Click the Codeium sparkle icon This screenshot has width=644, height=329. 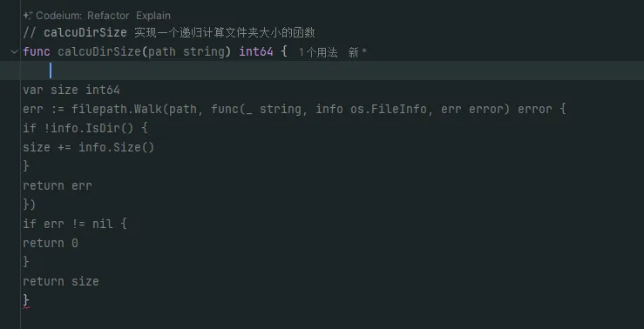click(x=28, y=16)
